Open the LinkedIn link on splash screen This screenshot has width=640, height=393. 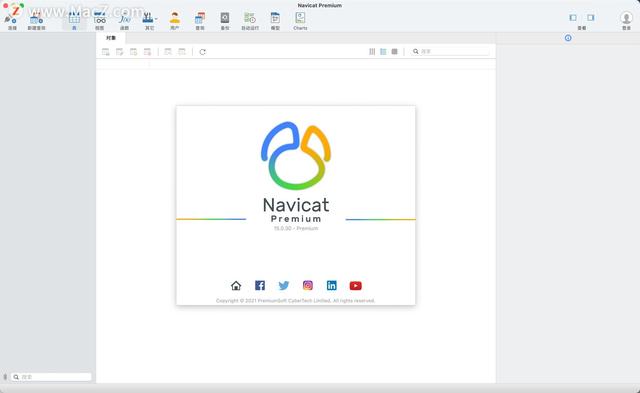tap(331, 285)
